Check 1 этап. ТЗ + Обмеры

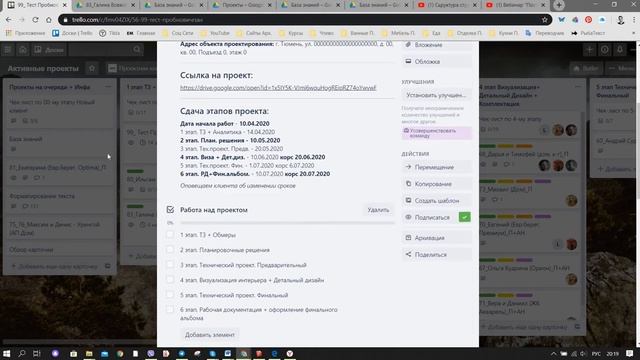(x=170, y=235)
